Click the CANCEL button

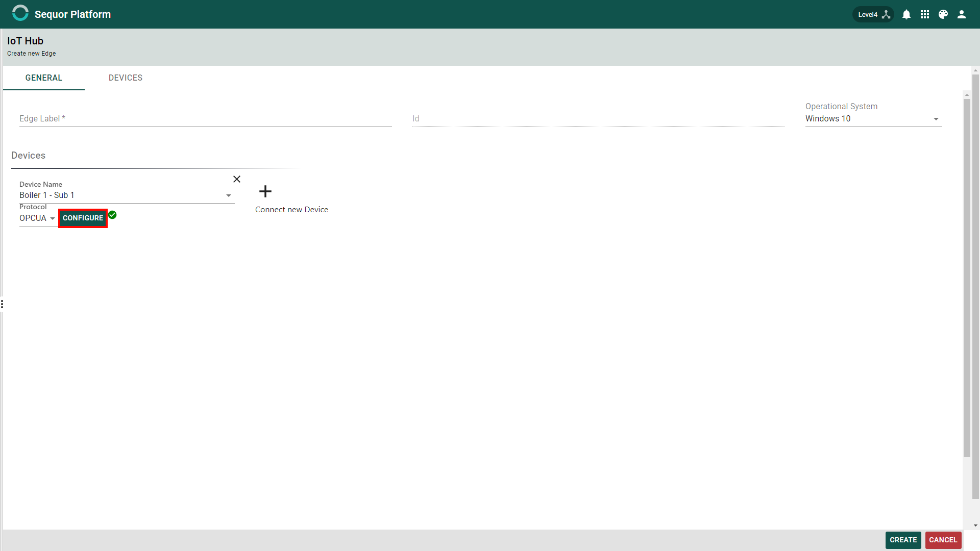[x=943, y=540]
